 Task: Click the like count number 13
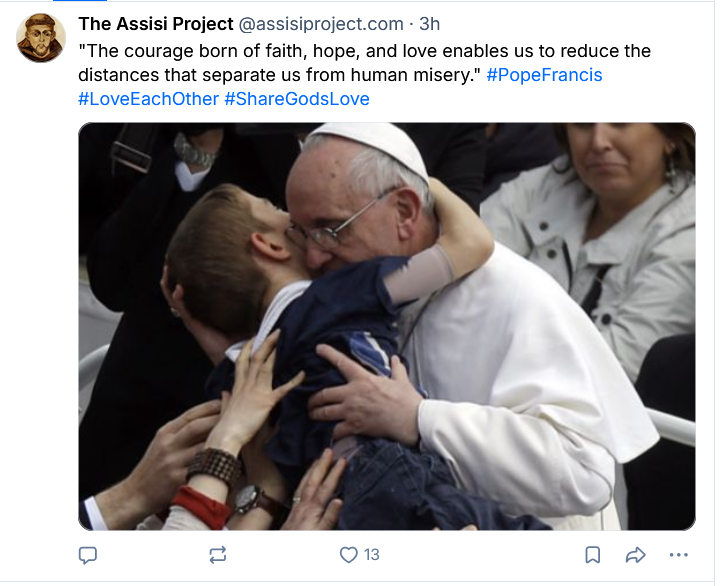tap(372, 554)
